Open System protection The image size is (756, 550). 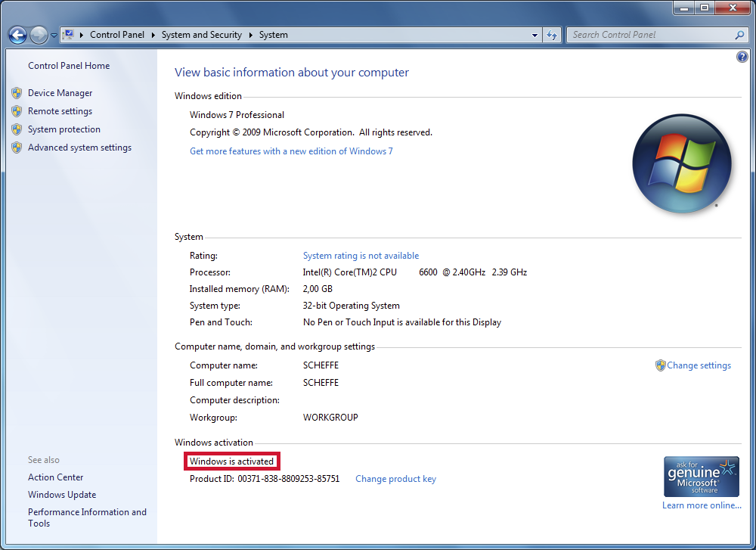(x=64, y=129)
